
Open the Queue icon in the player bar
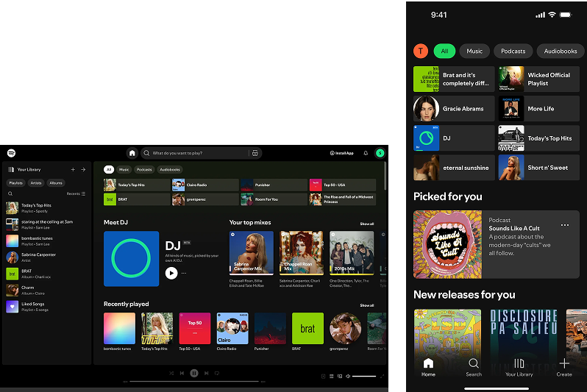coord(331,376)
